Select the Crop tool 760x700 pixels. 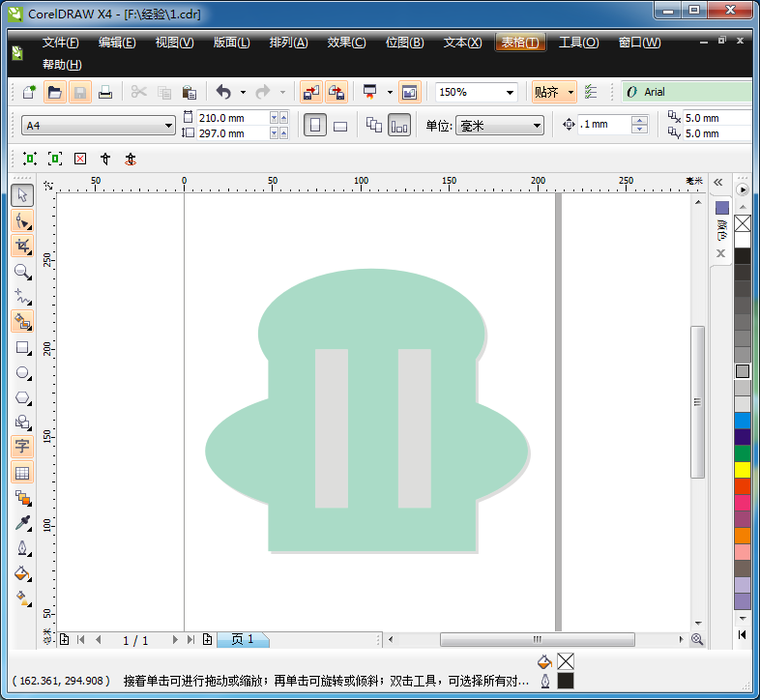(23, 246)
